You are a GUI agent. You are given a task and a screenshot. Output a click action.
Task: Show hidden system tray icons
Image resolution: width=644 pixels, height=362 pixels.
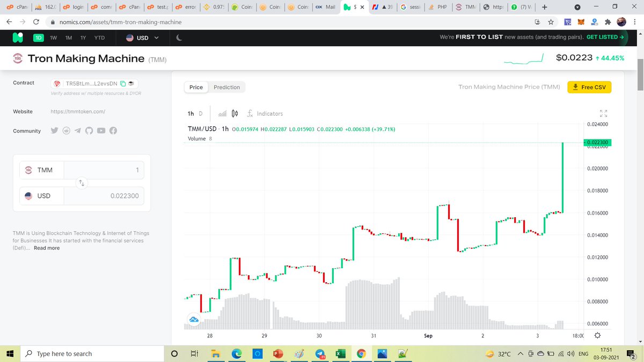tap(519, 354)
